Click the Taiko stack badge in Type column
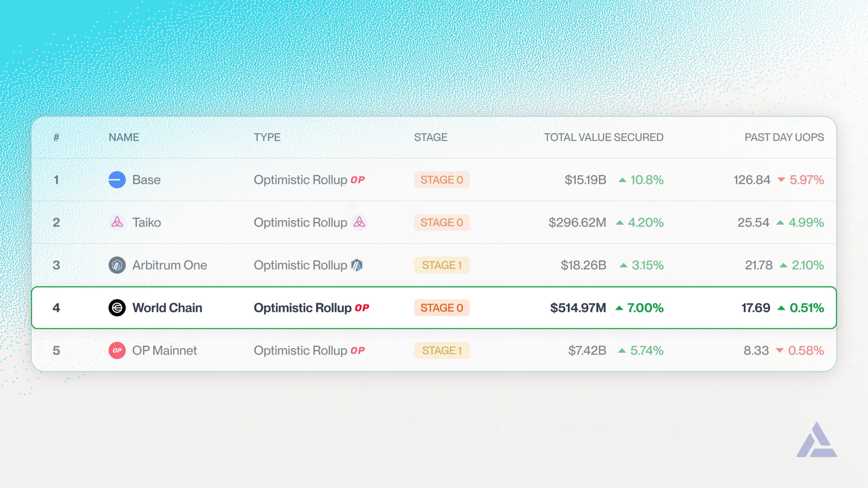Viewport: 868px width, 488px height. click(x=359, y=222)
